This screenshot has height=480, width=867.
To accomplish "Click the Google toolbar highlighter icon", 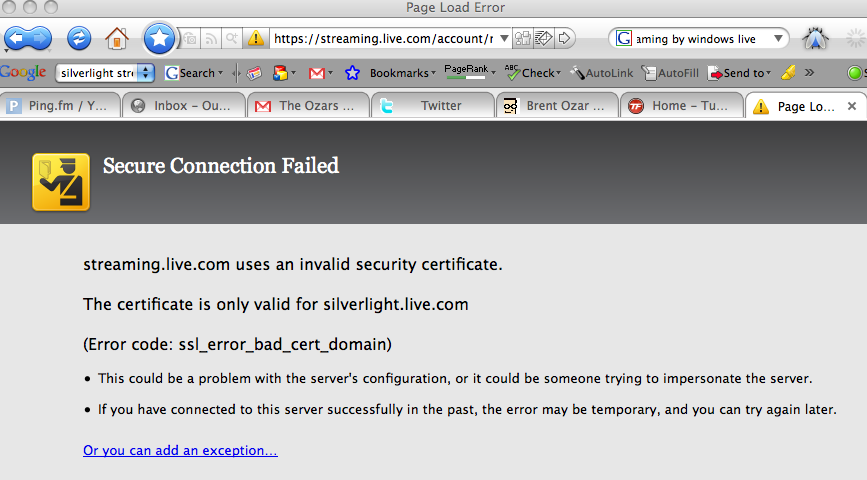I will (788, 72).
